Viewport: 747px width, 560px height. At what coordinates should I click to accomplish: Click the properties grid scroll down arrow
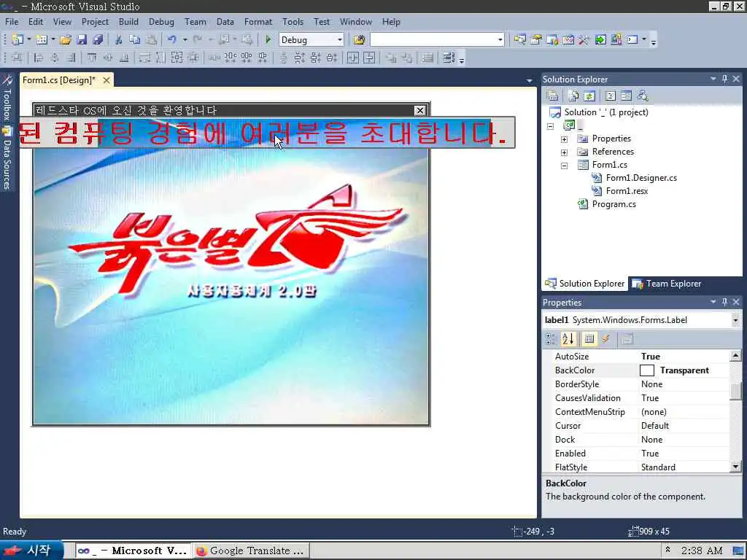735,467
